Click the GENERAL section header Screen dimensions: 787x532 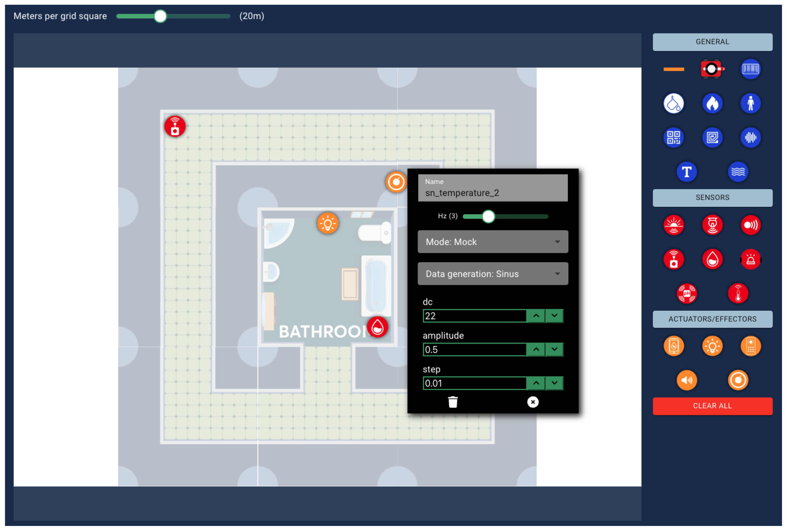point(712,42)
